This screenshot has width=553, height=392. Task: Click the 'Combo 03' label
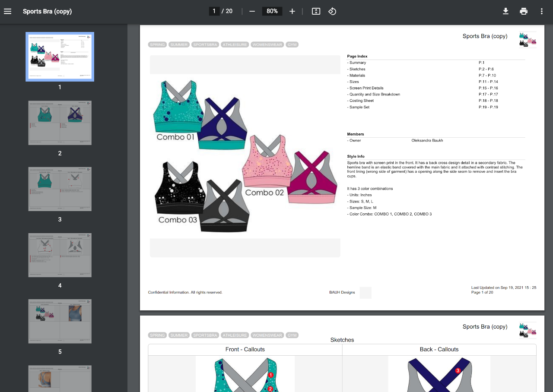(178, 220)
